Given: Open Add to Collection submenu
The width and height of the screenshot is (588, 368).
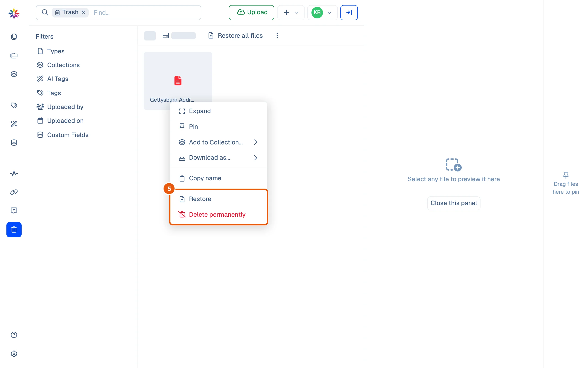Looking at the screenshot, I should click(x=218, y=142).
